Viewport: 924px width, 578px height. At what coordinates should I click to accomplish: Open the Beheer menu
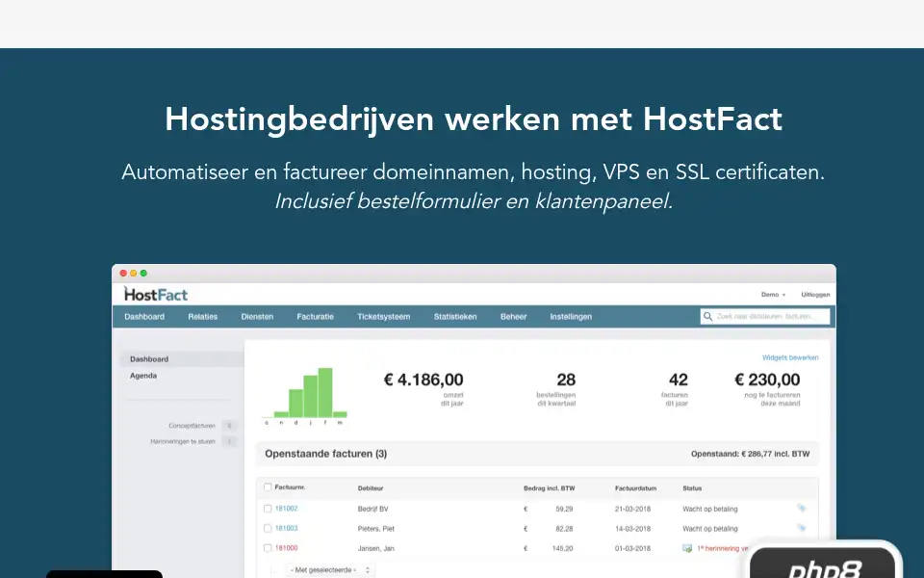[x=513, y=317]
